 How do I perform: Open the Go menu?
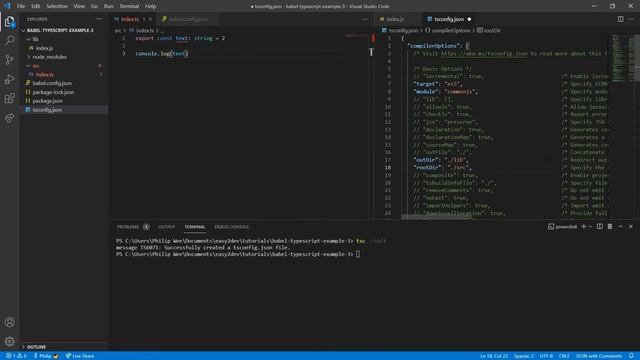point(94,6)
